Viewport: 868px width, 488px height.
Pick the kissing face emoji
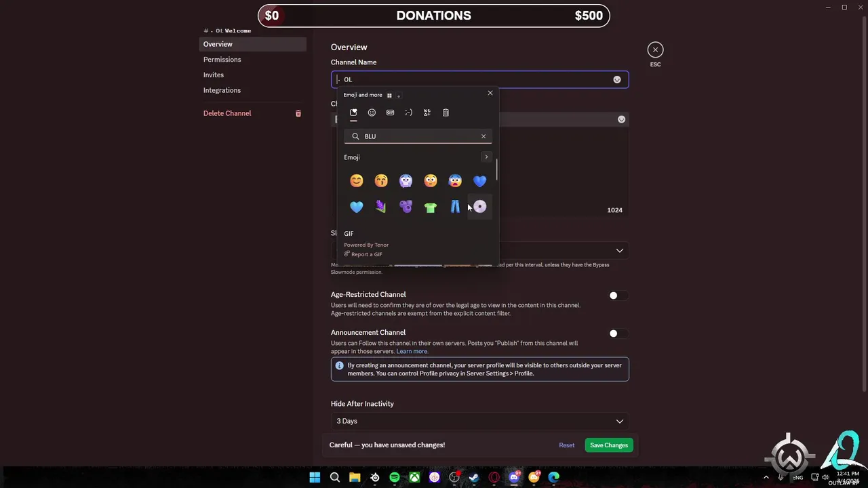[381, 181]
